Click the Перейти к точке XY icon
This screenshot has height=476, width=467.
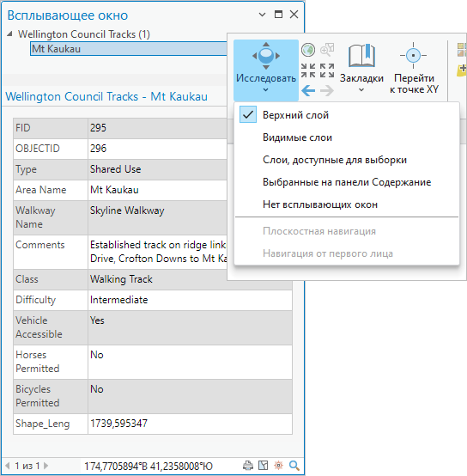(413, 56)
